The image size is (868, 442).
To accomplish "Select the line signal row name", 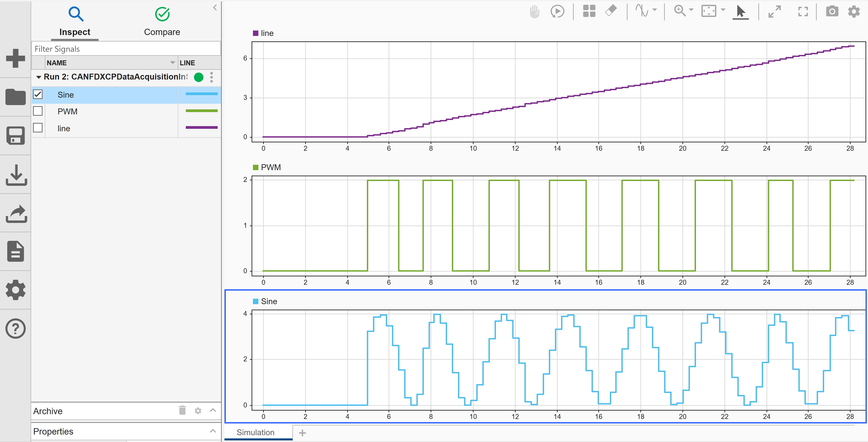I will [64, 128].
